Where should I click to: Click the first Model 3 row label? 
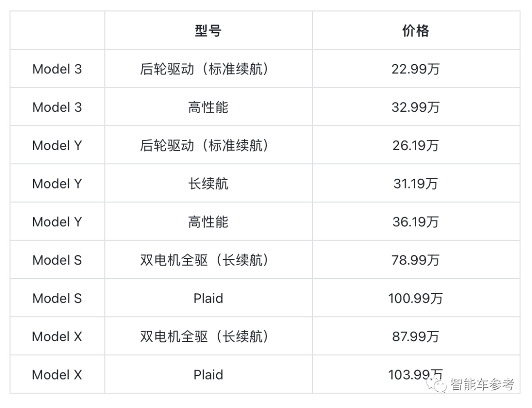coord(57,69)
